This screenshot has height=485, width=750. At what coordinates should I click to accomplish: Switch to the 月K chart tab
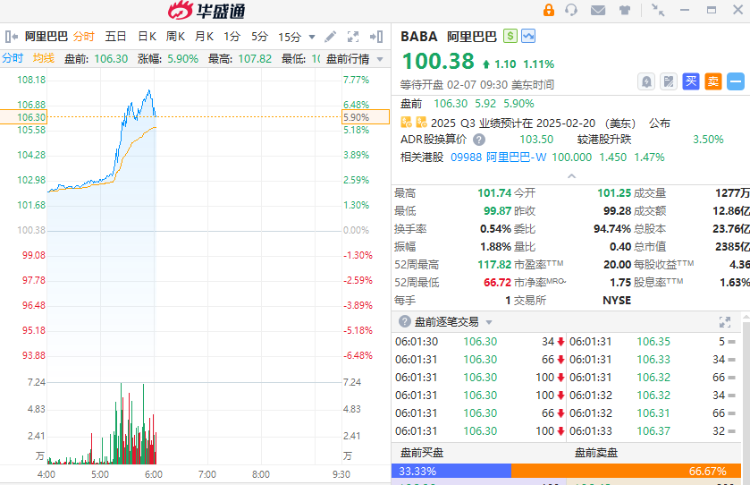[x=204, y=36]
